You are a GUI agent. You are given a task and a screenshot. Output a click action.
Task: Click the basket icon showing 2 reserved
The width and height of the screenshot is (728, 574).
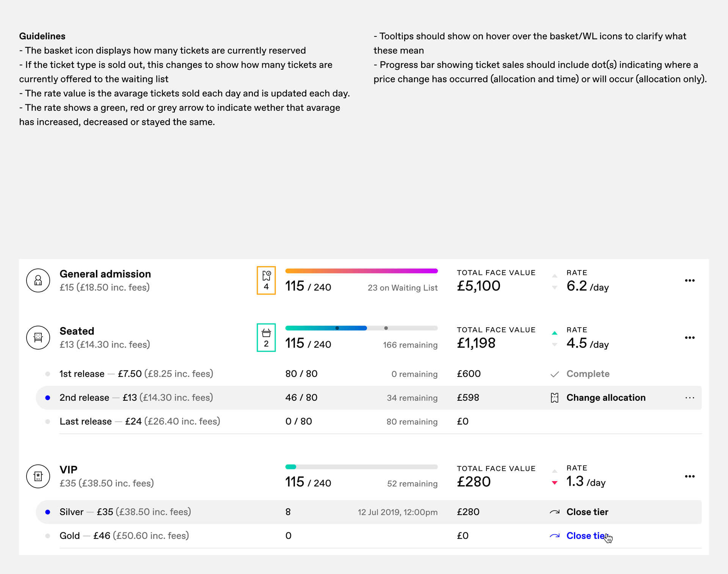[266, 337]
